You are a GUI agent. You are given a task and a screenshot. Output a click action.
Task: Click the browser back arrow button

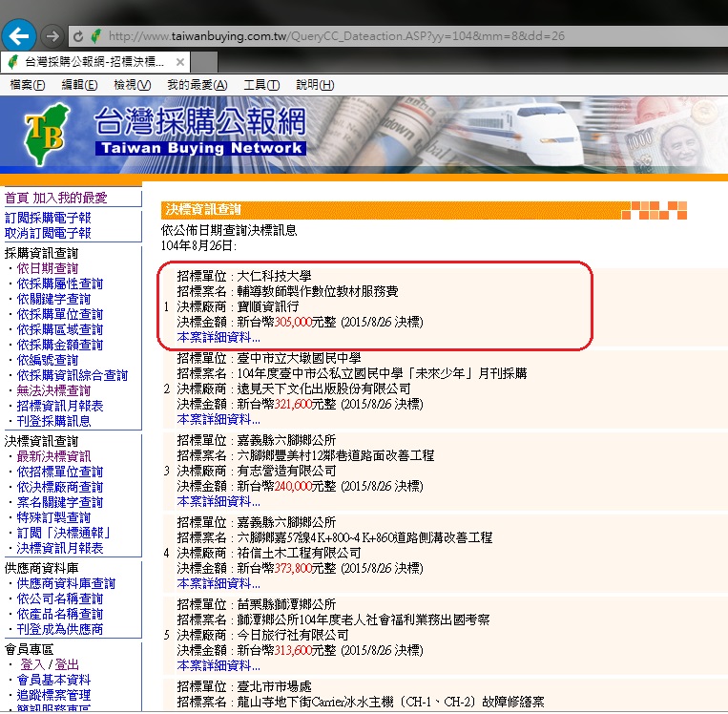click(18, 35)
